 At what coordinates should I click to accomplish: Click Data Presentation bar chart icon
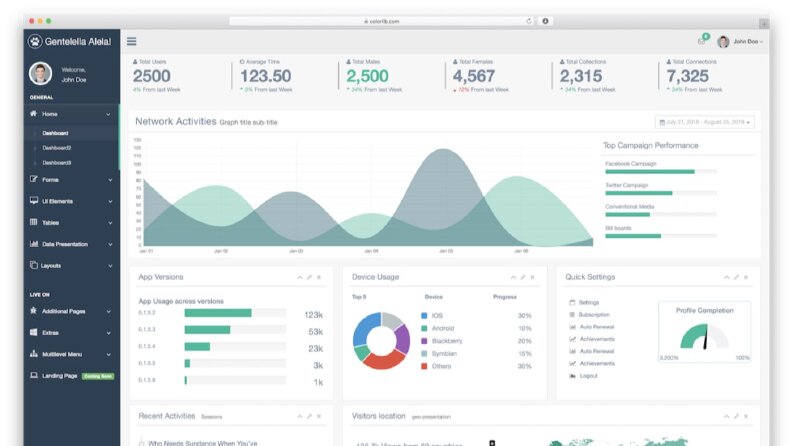[33, 244]
